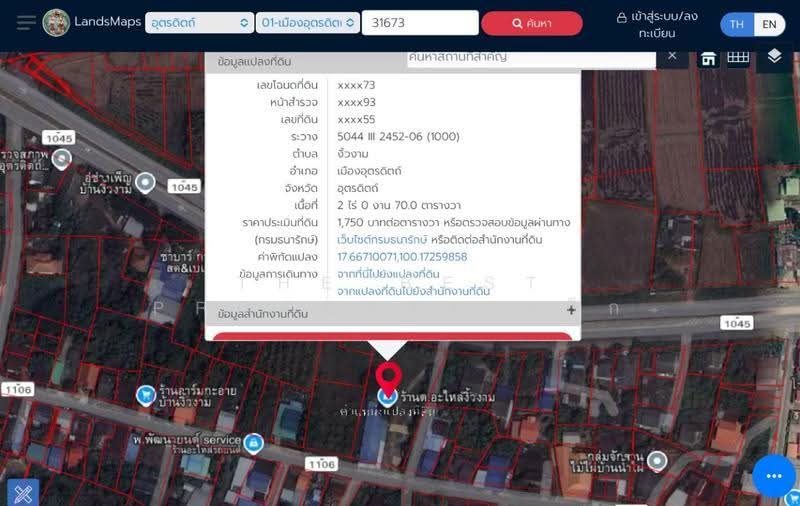Click the deed number value xxxx73
Image resolution: width=800 pixels, height=506 pixels.
tap(356, 85)
